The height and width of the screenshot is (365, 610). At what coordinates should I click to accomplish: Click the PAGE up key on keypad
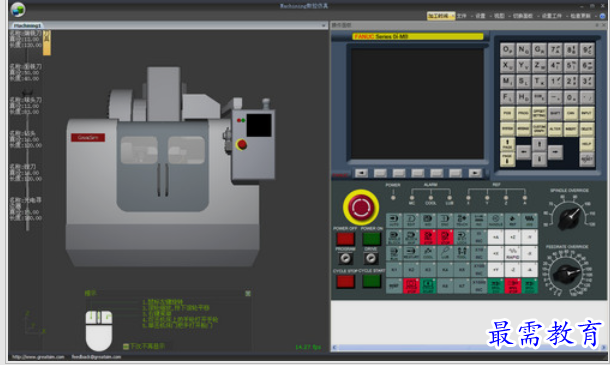[507, 144]
